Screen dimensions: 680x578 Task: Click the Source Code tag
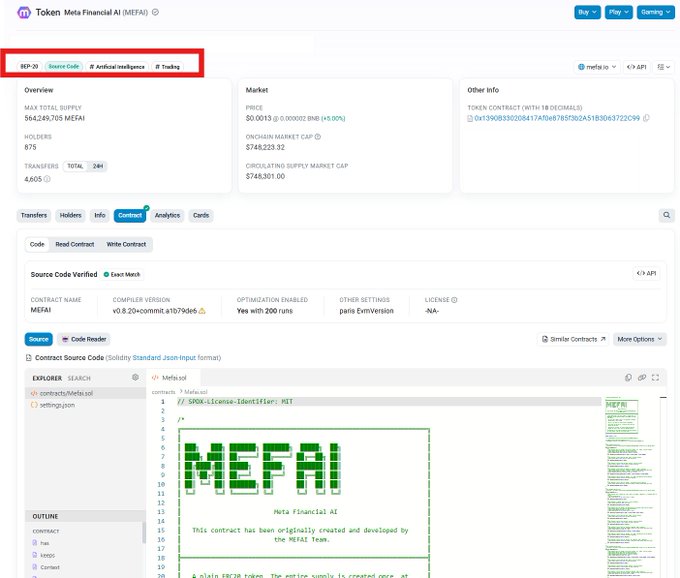click(x=64, y=66)
